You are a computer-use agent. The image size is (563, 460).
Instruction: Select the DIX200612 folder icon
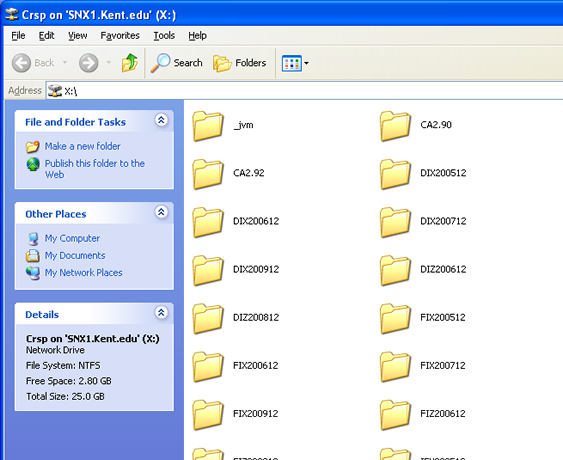[x=208, y=222]
